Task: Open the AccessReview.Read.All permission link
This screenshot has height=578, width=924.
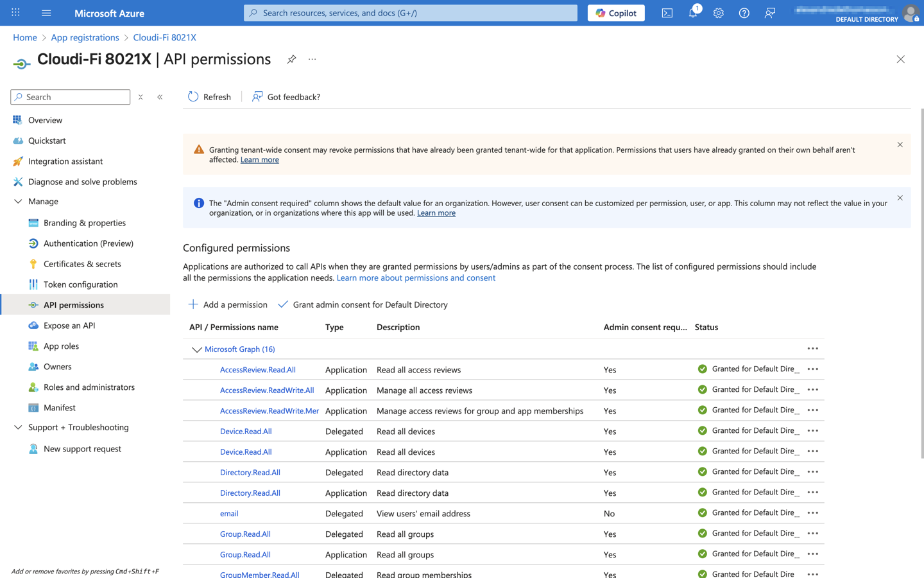Action: click(x=257, y=370)
